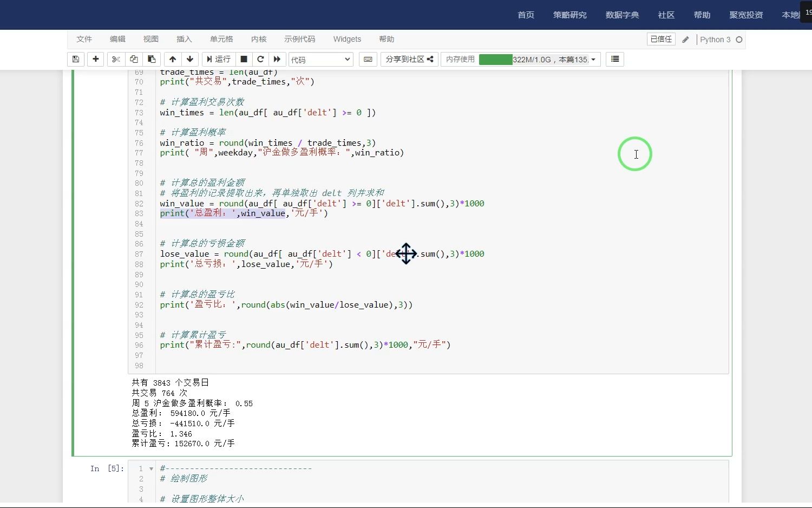The image size is (812, 508).
Task: Go to 首页 in the top navigation
Action: point(526,15)
